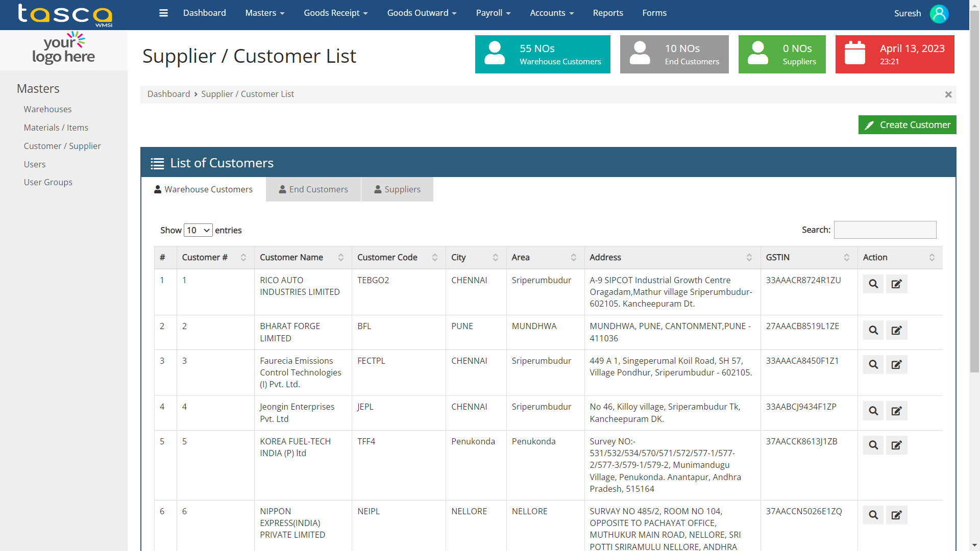Click the Suresh username text

pyautogui.click(x=908, y=13)
